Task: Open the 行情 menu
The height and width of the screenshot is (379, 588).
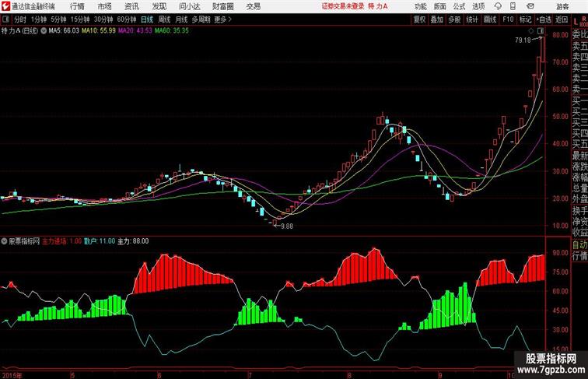Action: (77, 6)
